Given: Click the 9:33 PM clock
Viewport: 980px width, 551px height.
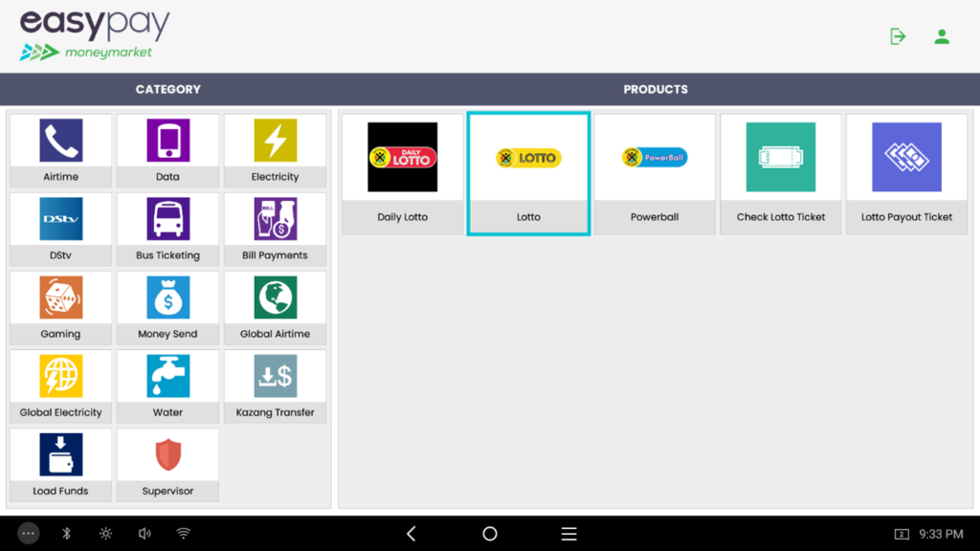Looking at the screenshot, I should 941,534.
